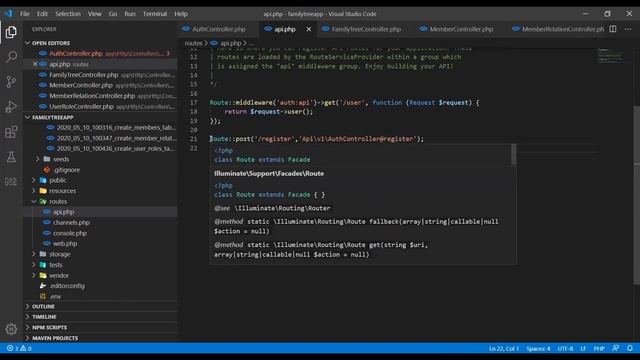The width and height of the screenshot is (640, 360).
Task: Change indentation Spaces: 4
Action: (x=538, y=348)
